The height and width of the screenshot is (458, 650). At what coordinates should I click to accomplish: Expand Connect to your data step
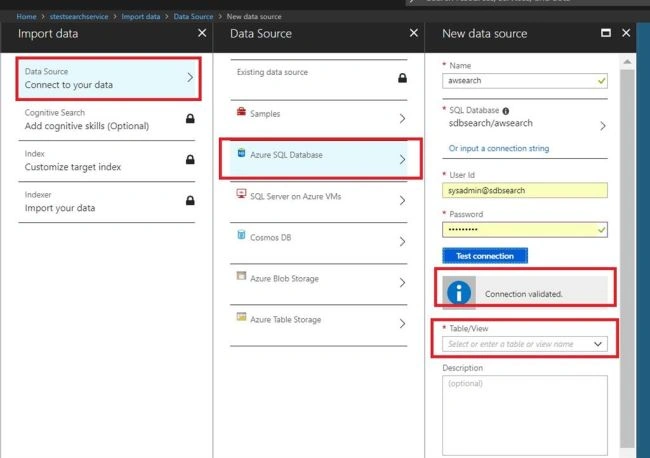pos(109,78)
